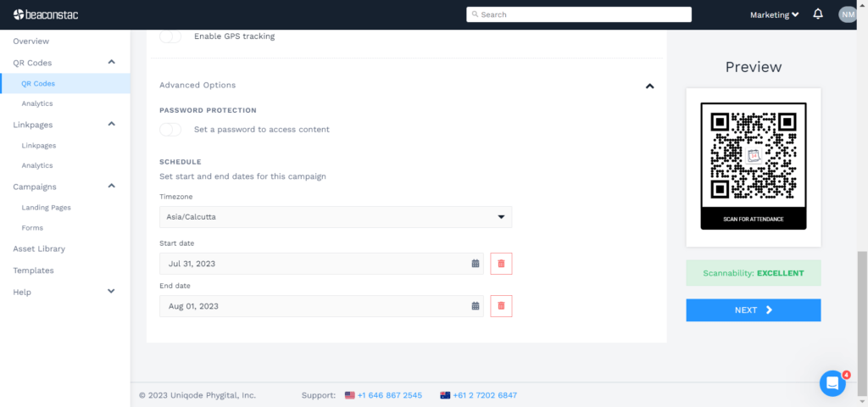Click the © 2023 Uniqode Phygital, Inc. text

coord(197,395)
